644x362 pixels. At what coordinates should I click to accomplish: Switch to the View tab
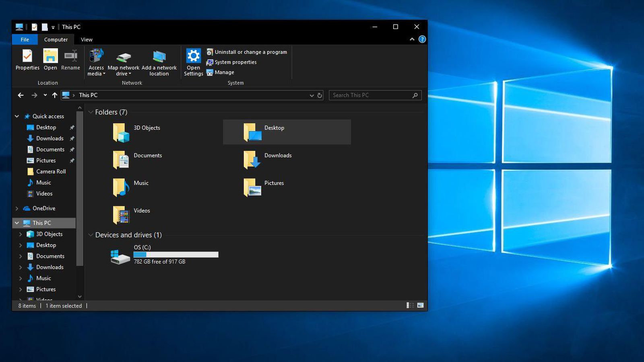pos(86,39)
